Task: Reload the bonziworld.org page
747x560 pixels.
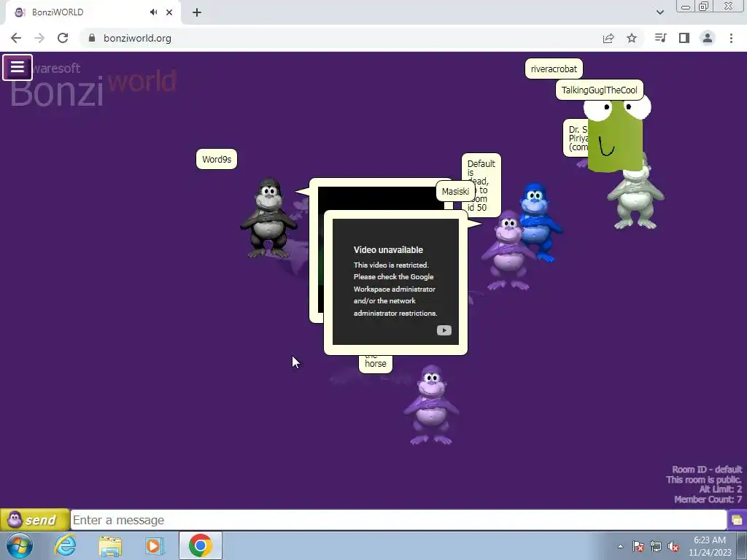Action: point(63,38)
